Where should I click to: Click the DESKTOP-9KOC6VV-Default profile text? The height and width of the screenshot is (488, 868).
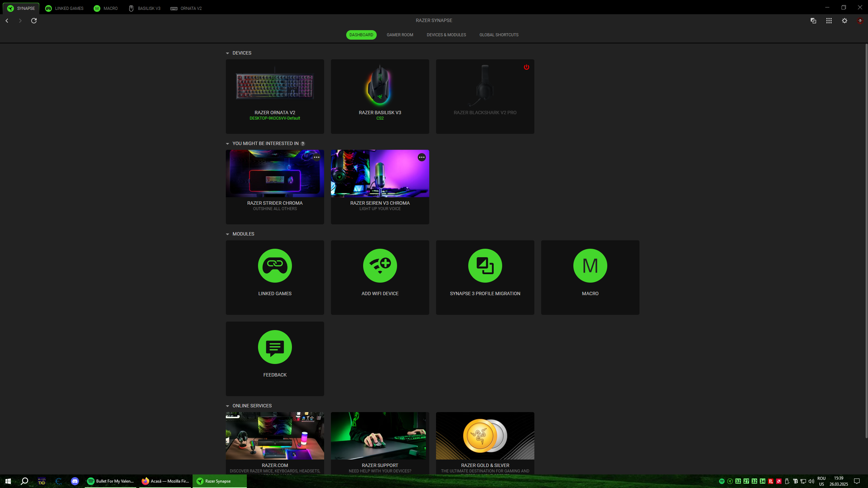click(x=275, y=118)
